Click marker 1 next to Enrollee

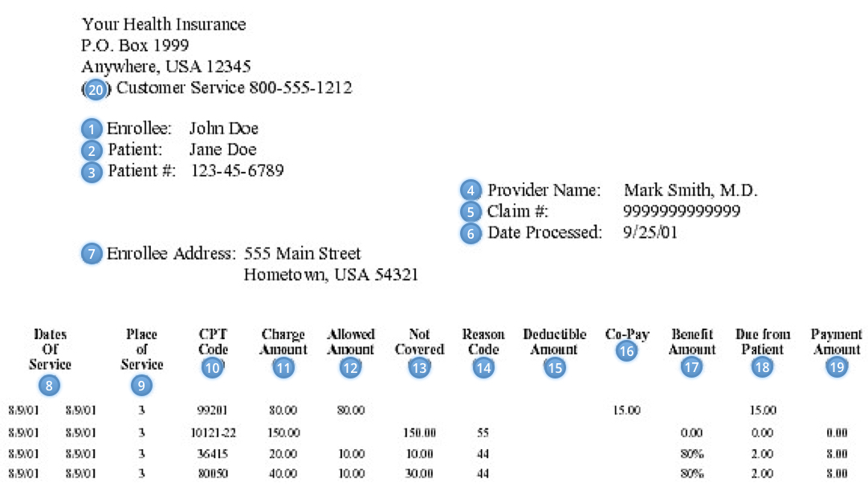(92, 129)
